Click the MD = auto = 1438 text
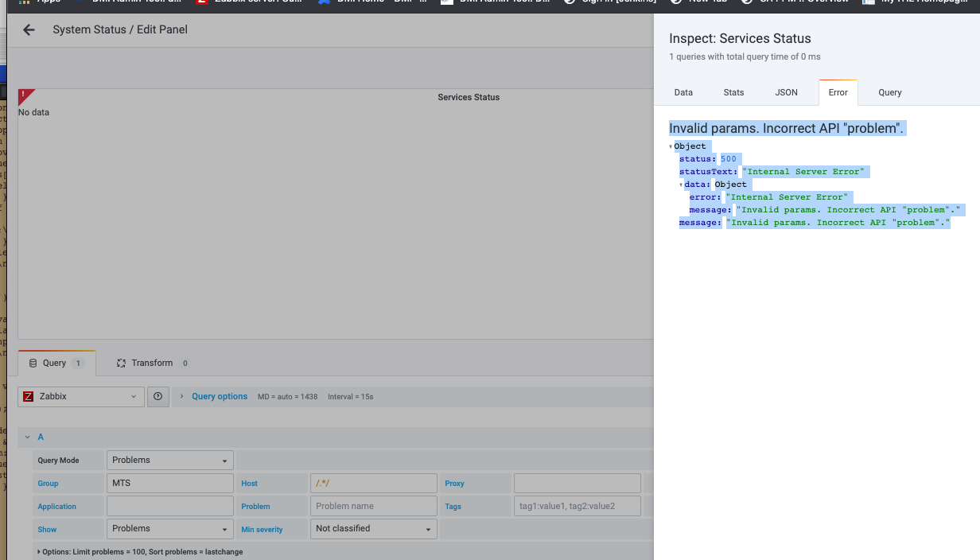Viewport: 980px width, 560px height. click(288, 396)
